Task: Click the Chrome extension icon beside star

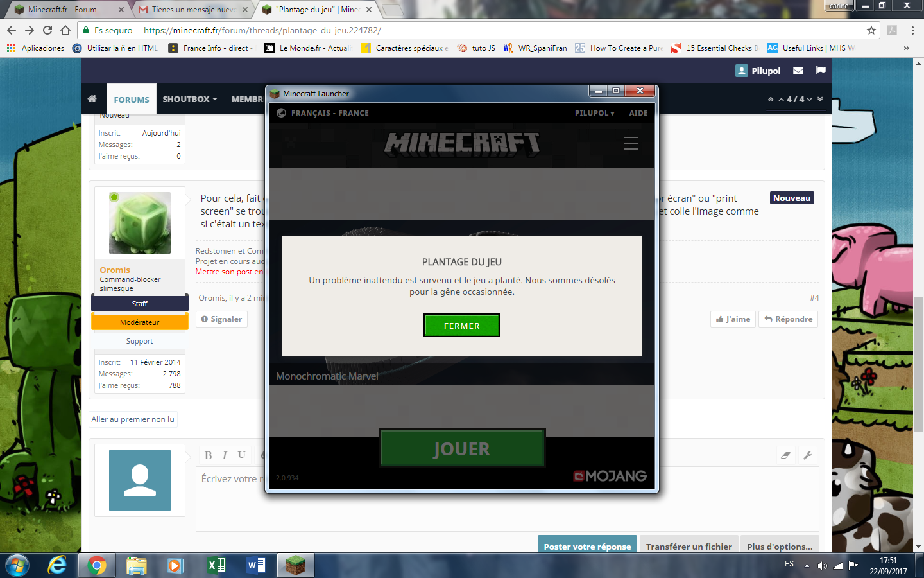Action: (892, 30)
